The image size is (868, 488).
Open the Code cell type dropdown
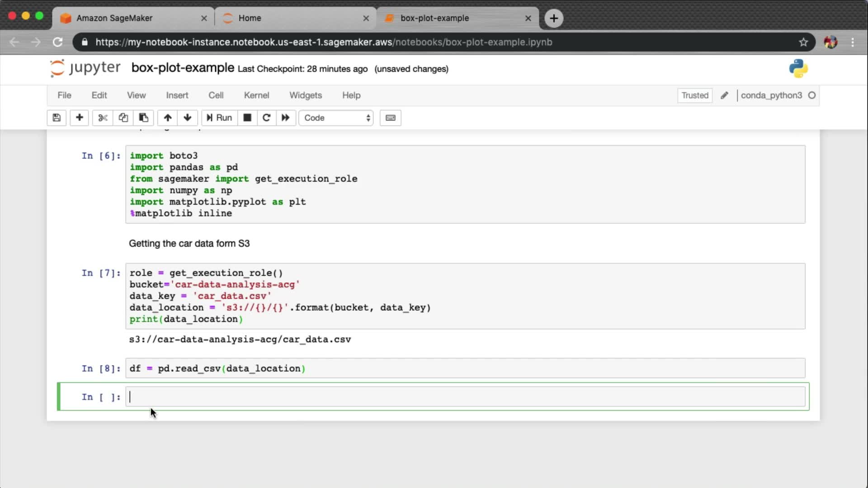[336, 118]
